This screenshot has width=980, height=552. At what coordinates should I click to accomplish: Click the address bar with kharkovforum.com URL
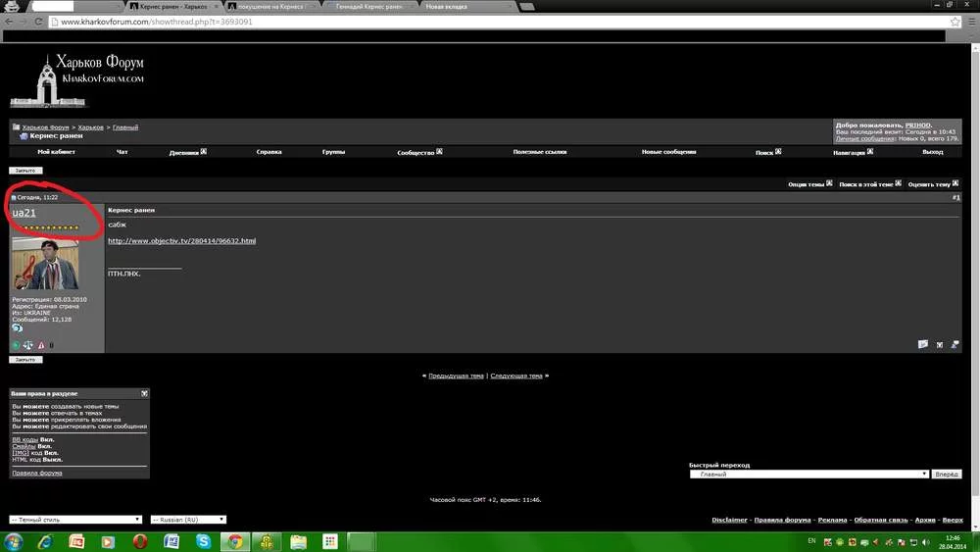(x=497, y=22)
